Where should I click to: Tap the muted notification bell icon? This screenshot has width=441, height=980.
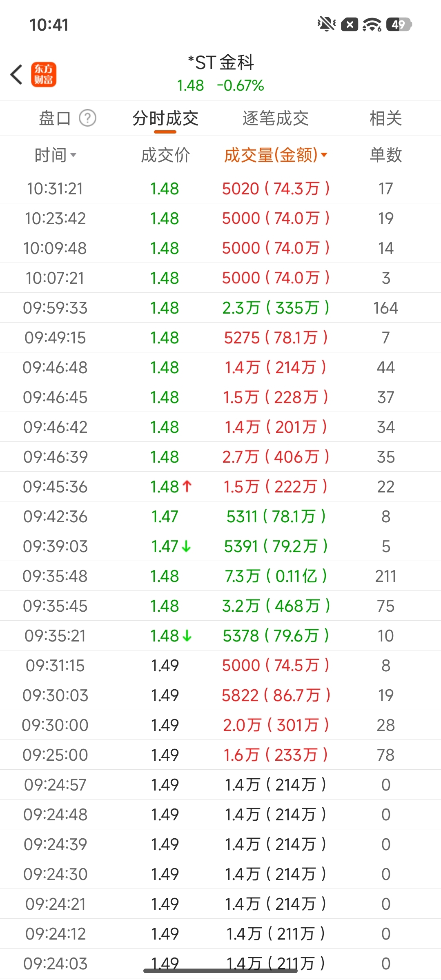[x=326, y=24]
